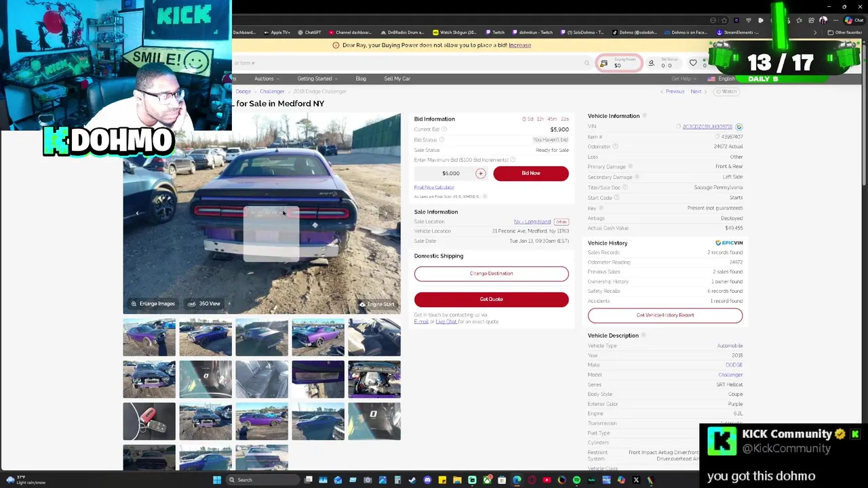Image resolution: width=868 pixels, height=488 pixels.
Task: Click Enlarge Images on the main photo
Action: [153, 304]
